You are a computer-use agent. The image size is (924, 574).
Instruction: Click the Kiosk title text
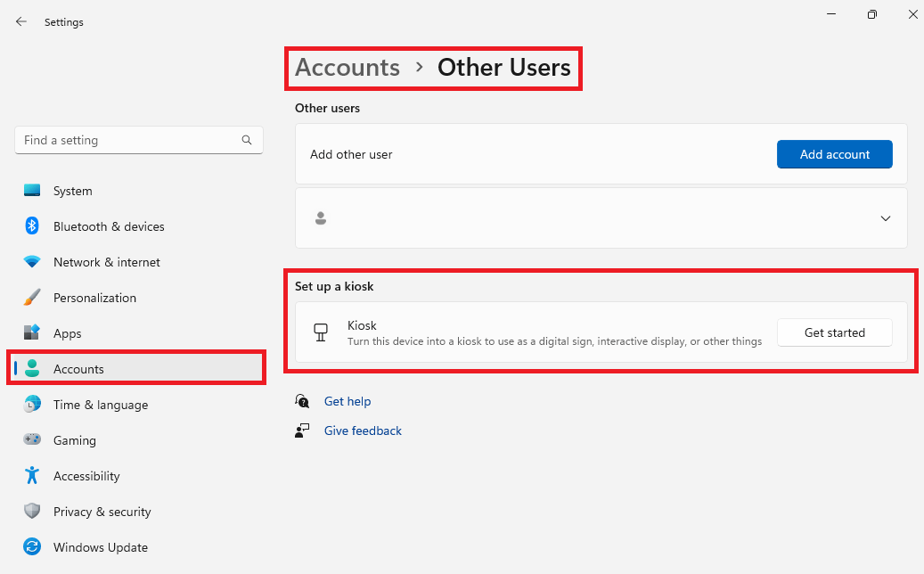tap(362, 325)
